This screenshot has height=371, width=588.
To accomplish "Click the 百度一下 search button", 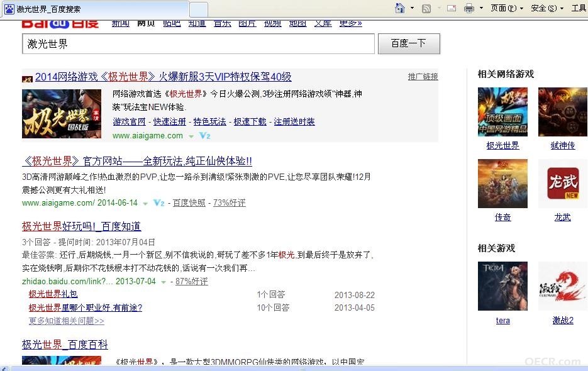I will click(409, 44).
